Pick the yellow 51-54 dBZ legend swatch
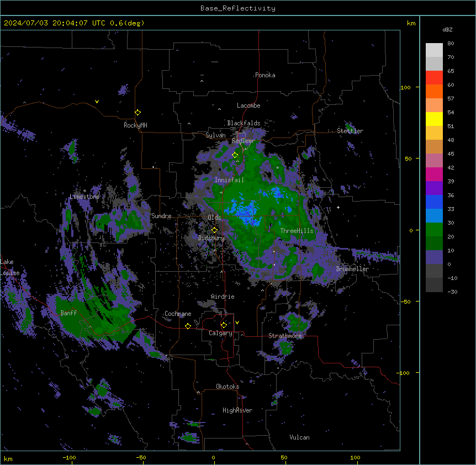This screenshot has width=476, height=465. (x=434, y=119)
